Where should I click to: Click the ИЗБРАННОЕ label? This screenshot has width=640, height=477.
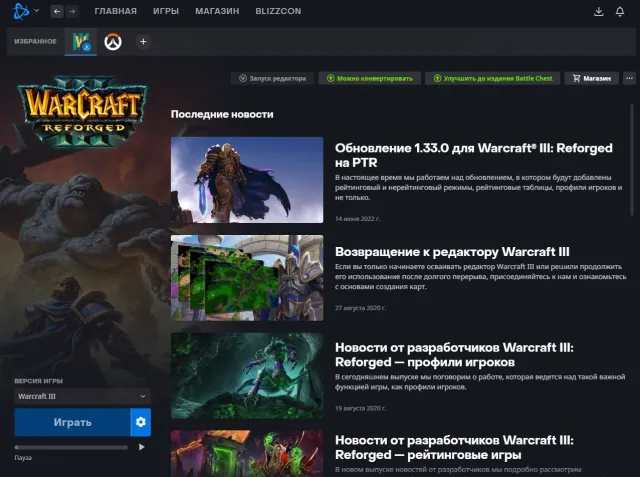click(x=36, y=42)
